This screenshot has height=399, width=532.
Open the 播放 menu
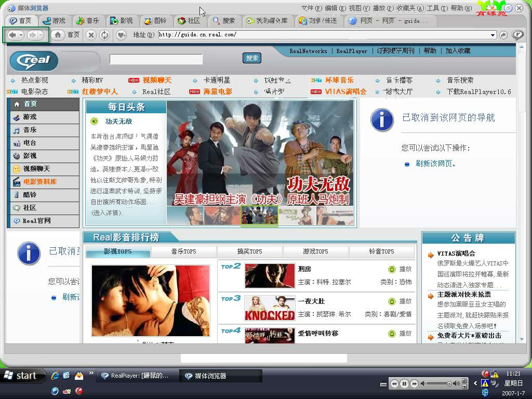point(383,8)
